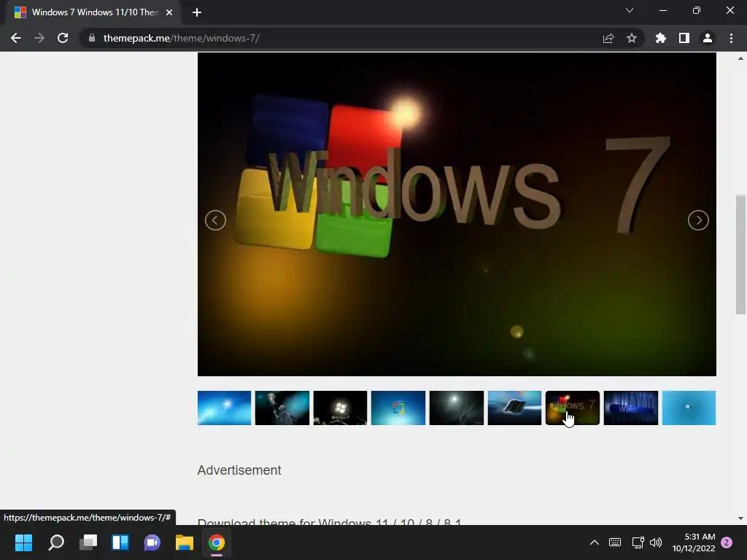The image size is (747, 560).
Task: Open the Windows Start menu
Action: pyautogui.click(x=23, y=542)
